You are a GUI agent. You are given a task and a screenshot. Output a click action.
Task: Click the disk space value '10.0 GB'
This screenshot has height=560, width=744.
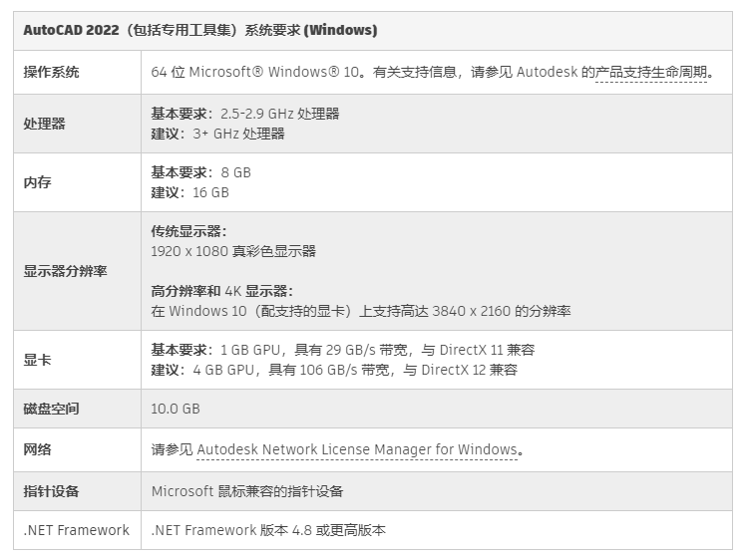click(x=176, y=409)
